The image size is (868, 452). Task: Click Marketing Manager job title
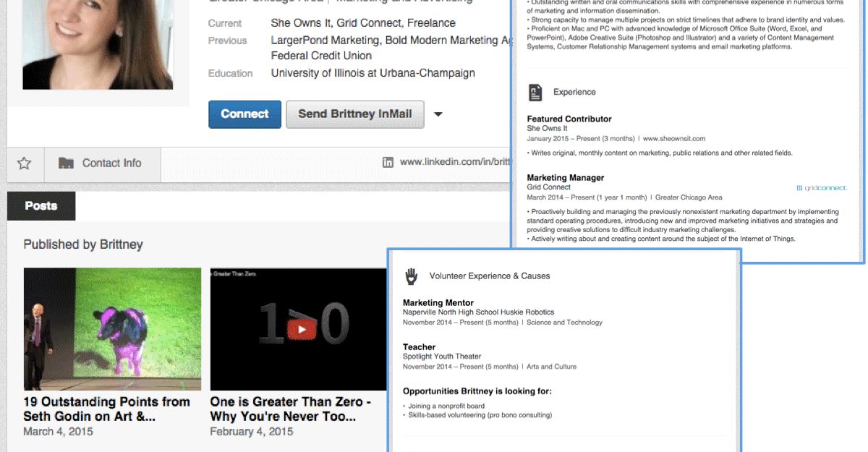[x=566, y=177]
